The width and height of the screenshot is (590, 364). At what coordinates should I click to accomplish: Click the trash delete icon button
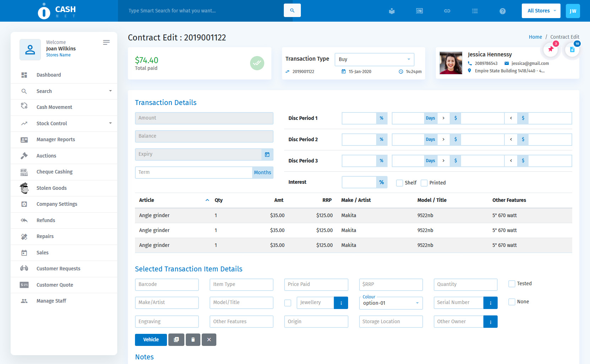tap(193, 340)
